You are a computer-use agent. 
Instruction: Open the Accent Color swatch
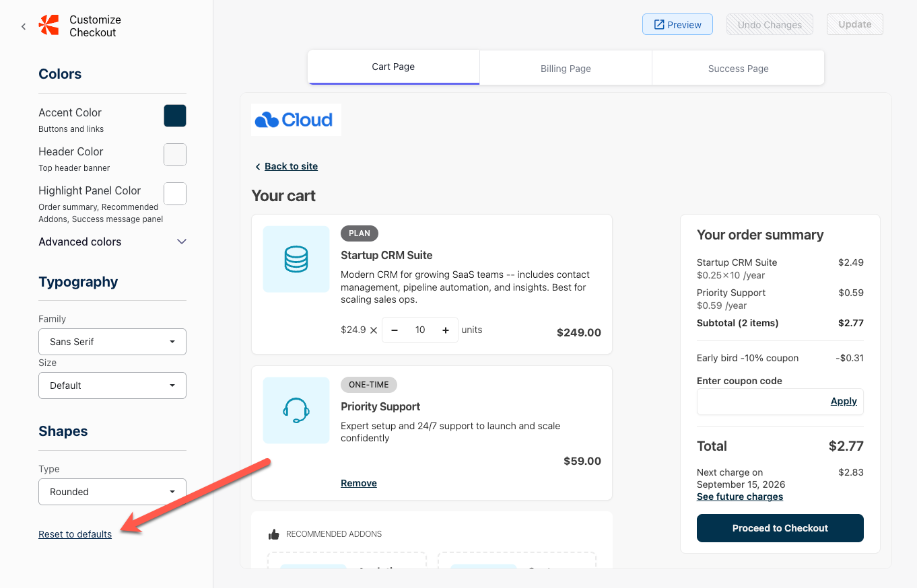(x=175, y=116)
